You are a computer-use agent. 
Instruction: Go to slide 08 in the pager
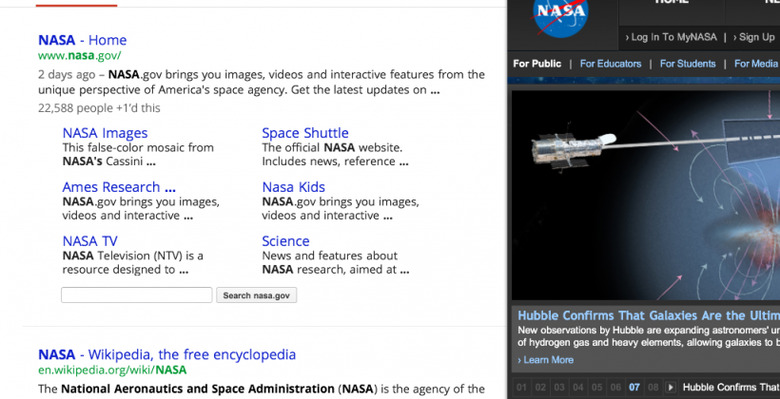pyautogui.click(x=653, y=387)
